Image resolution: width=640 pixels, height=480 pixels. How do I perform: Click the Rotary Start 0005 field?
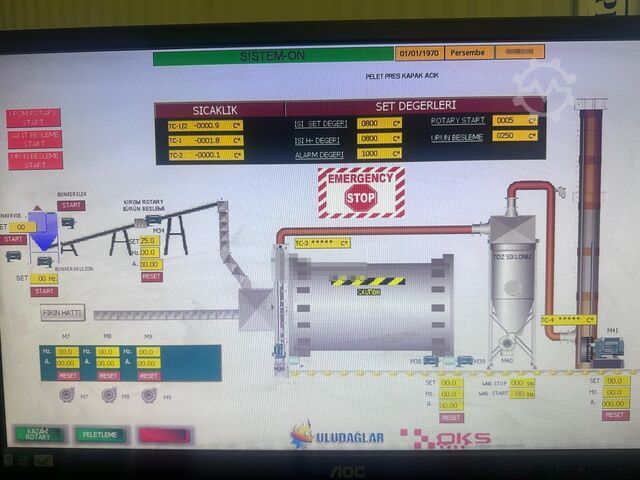pos(515,120)
